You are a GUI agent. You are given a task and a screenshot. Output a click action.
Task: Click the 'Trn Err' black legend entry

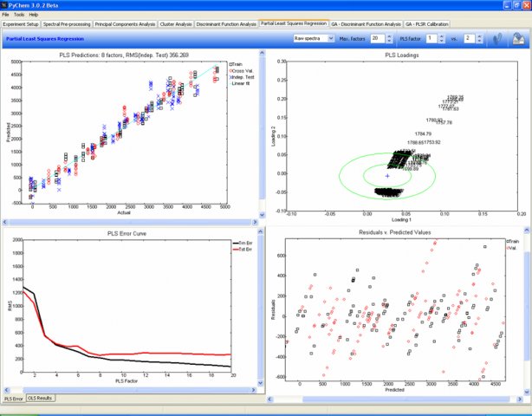(243, 243)
